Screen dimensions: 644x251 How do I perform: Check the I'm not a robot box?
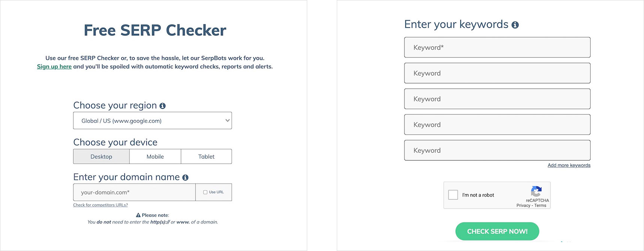pyautogui.click(x=453, y=195)
